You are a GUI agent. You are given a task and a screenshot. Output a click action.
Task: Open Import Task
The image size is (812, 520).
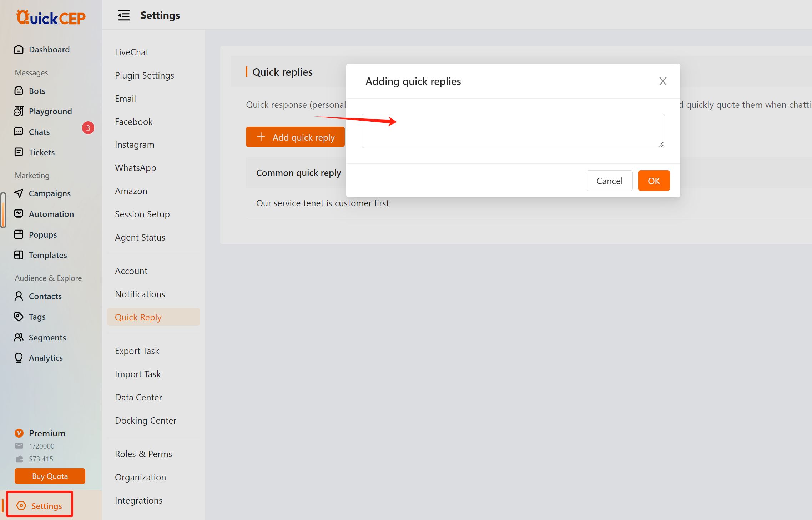pos(138,374)
